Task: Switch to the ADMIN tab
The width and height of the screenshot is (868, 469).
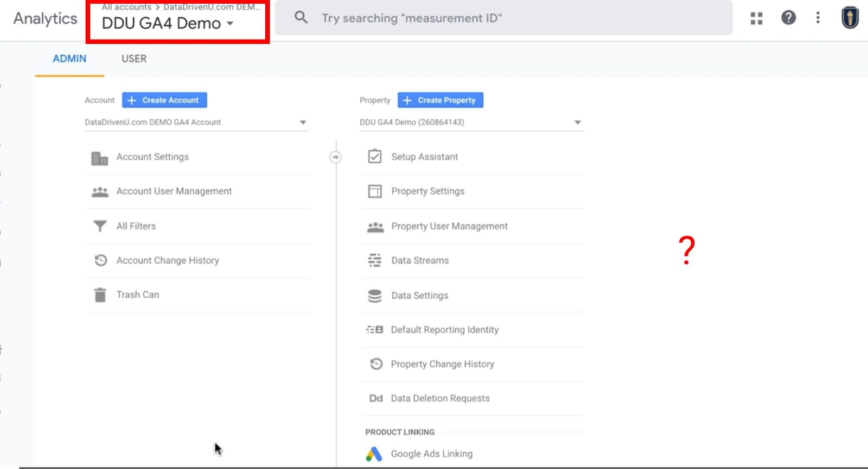Action: pos(69,59)
